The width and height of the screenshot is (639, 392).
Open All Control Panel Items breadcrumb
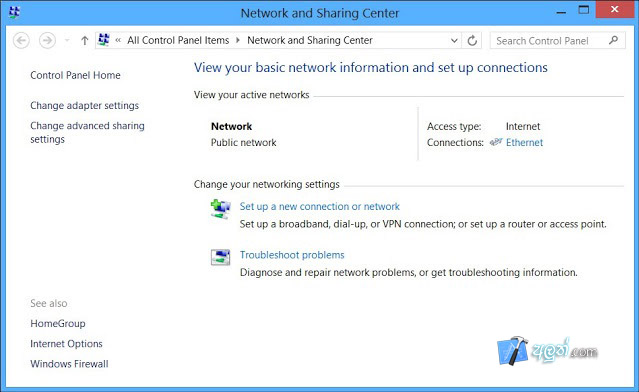(178, 40)
